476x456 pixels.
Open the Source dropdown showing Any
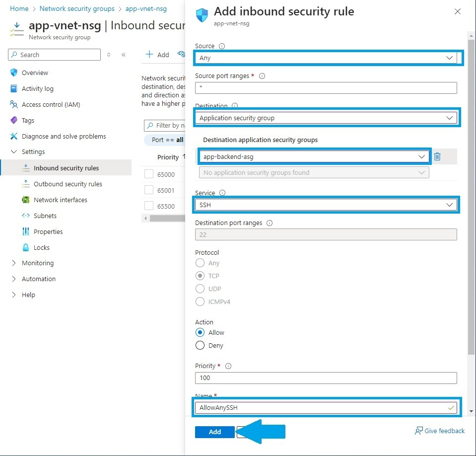(x=326, y=58)
